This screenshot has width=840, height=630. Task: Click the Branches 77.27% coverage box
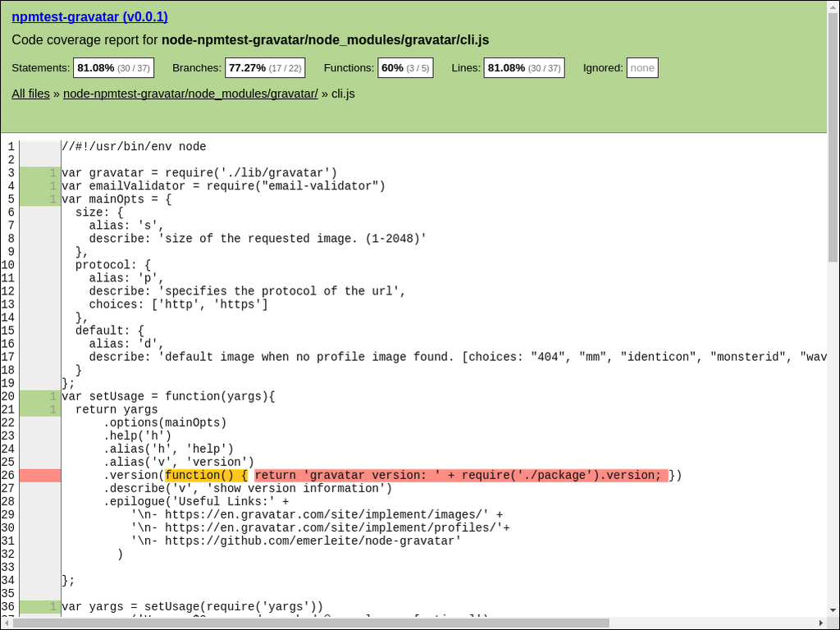(266, 68)
